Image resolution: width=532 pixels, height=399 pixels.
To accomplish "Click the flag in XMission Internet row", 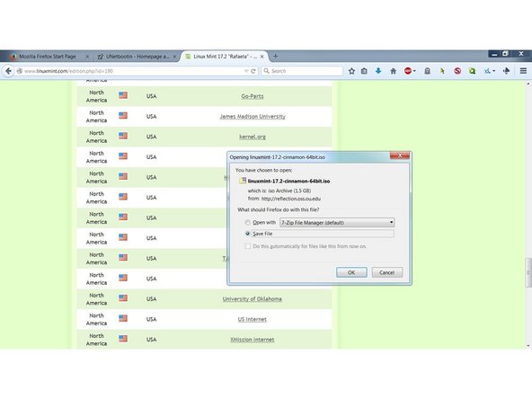I will point(123,339).
